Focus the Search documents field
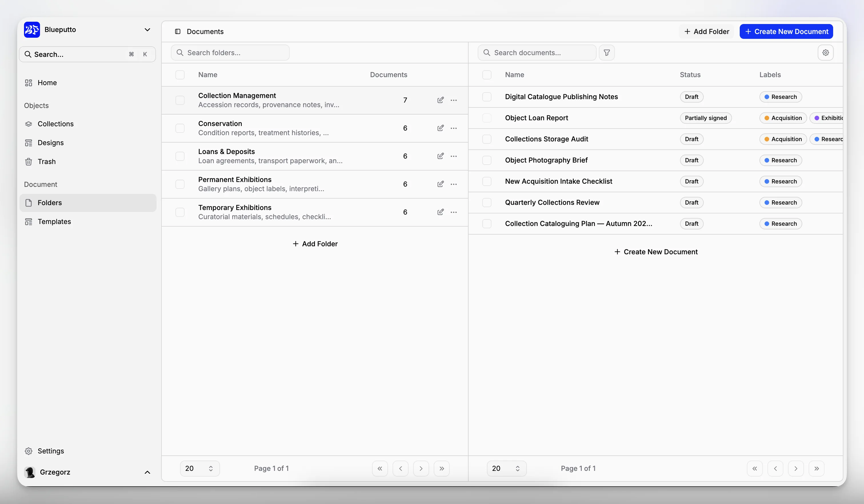Image resolution: width=864 pixels, height=504 pixels. [537, 53]
